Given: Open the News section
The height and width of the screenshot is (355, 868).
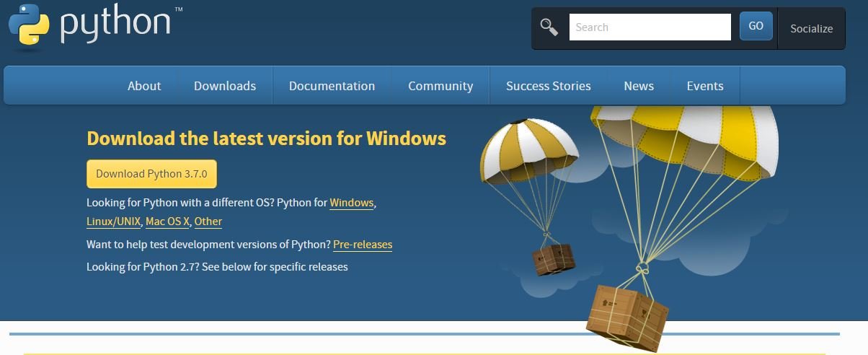Looking at the screenshot, I should (639, 86).
